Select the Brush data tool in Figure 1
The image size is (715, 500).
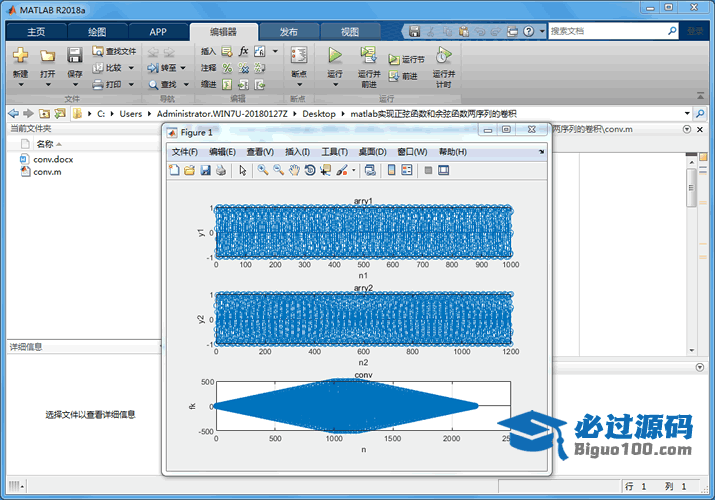coord(342,170)
